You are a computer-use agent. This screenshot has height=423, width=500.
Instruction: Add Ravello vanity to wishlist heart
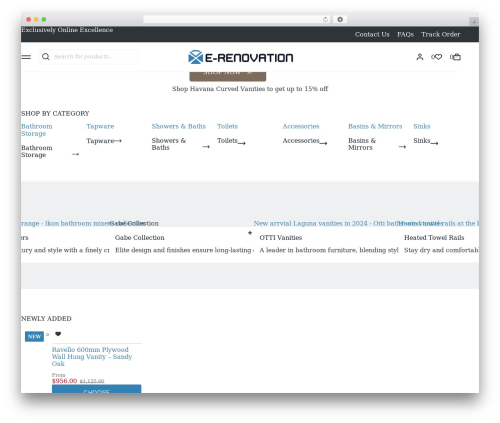click(58, 334)
